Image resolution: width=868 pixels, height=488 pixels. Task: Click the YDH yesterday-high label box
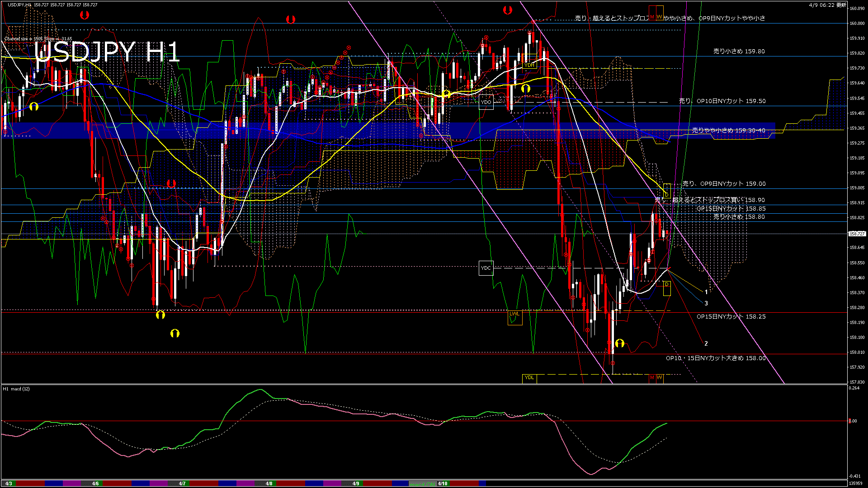[x=529, y=65]
